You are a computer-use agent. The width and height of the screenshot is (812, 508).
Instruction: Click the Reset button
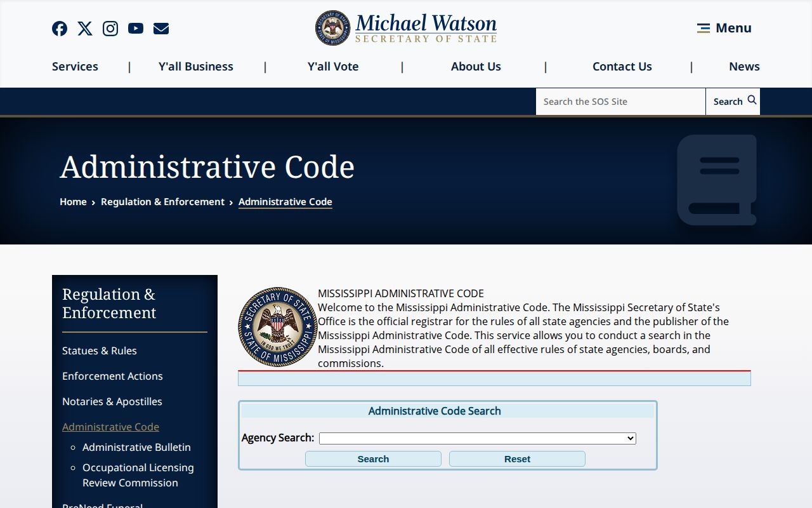pos(517,458)
